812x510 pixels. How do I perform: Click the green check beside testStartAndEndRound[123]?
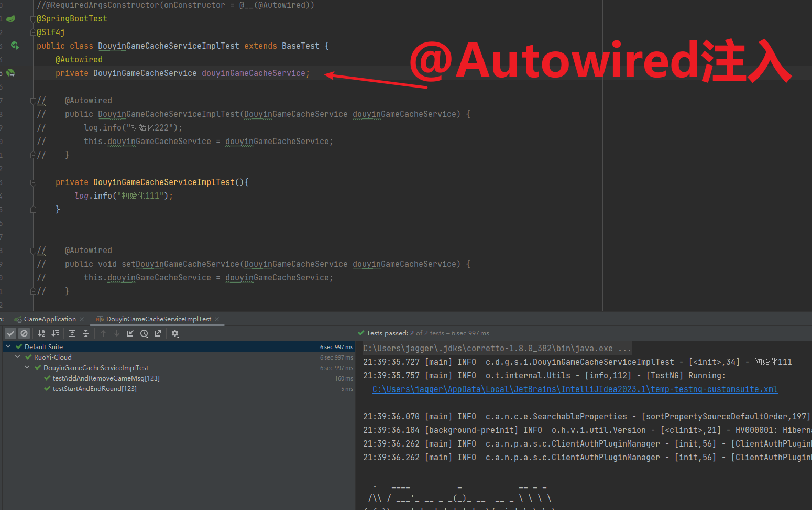point(47,388)
